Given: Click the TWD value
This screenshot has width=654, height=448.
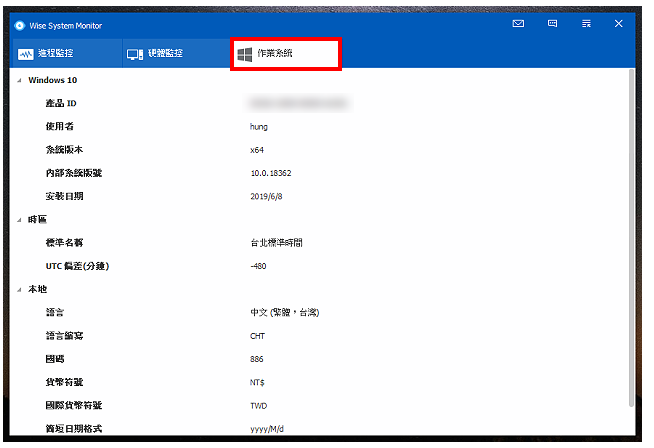Looking at the screenshot, I should [259, 406].
